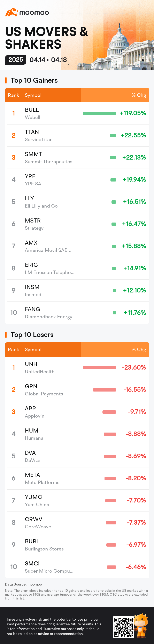Open the TTAN ServiceTitan entry
This screenshot has height=644, width=154.
[x=77, y=136]
